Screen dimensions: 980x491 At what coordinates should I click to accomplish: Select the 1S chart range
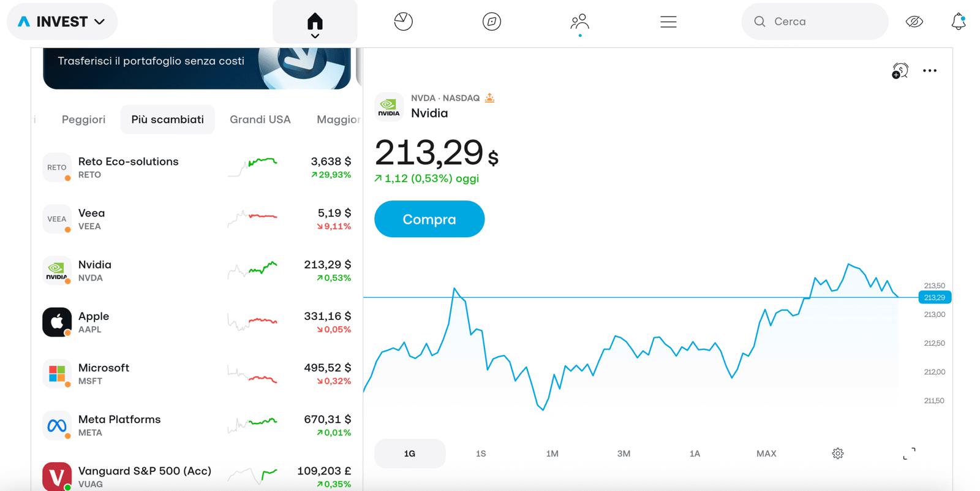(481, 454)
